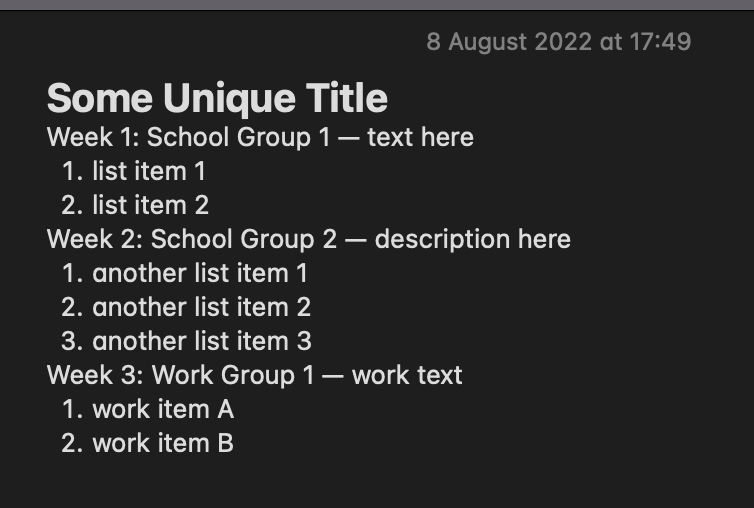
Task: Place cursor in Week 3: Work Group 1 line
Action: [x=255, y=375]
